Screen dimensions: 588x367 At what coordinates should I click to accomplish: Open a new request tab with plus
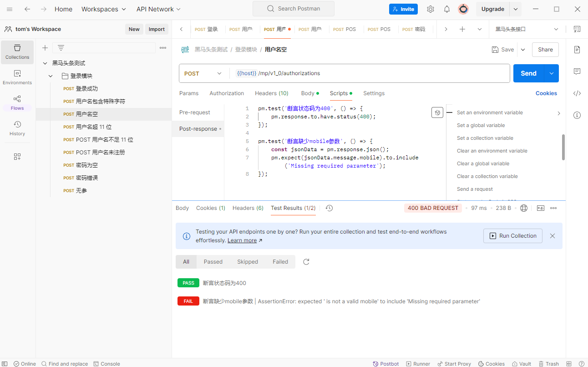click(x=462, y=29)
